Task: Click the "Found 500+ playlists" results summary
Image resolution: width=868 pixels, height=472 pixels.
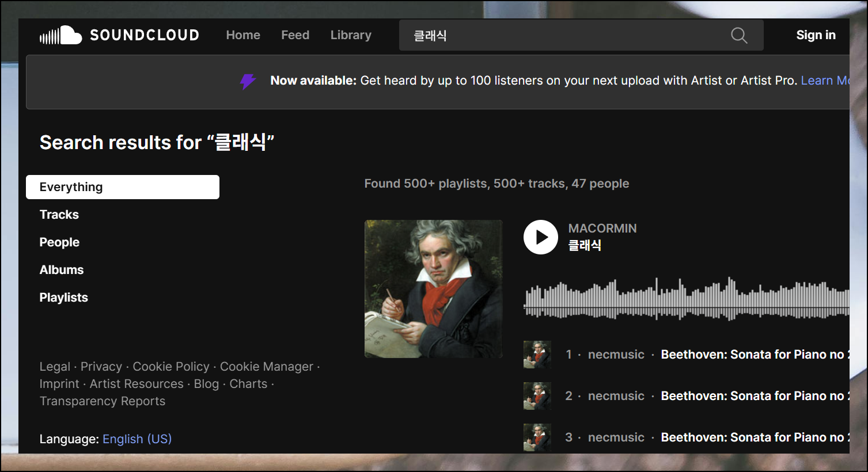Action: [x=496, y=184]
